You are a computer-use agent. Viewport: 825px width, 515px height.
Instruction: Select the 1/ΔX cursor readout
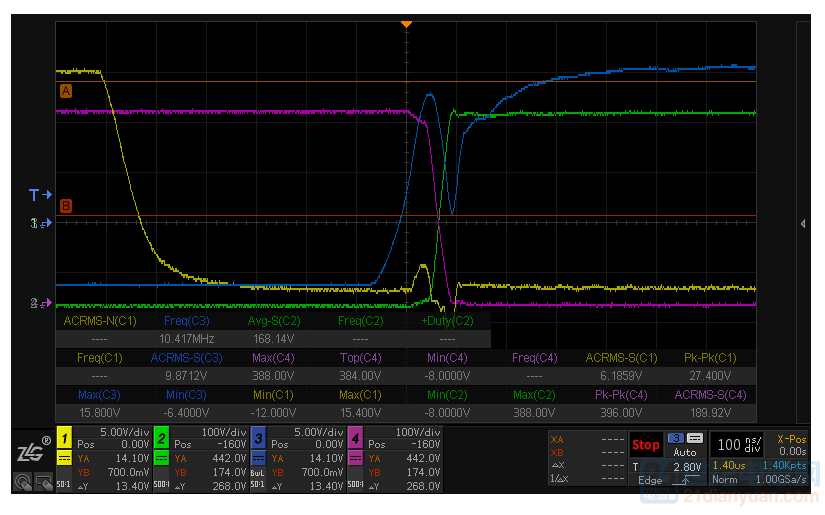(x=587, y=479)
